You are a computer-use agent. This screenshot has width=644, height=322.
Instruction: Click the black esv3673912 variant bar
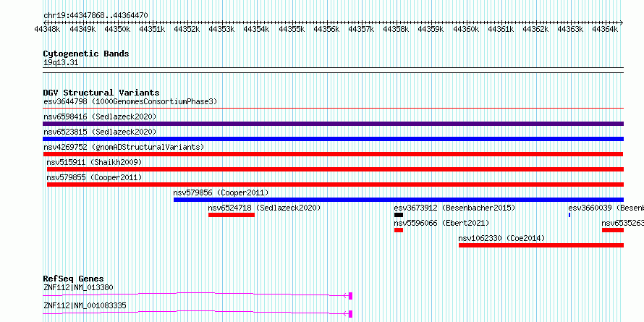point(399,215)
